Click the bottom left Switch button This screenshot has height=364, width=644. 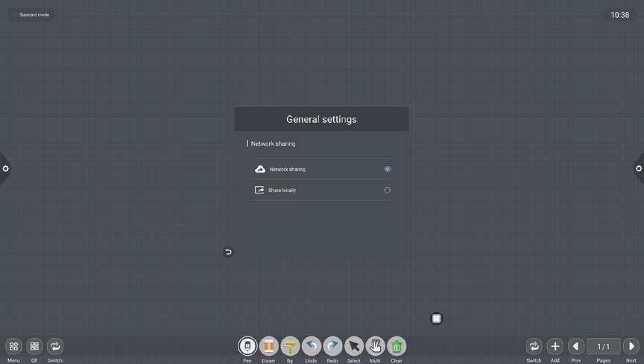click(x=55, y=346)
